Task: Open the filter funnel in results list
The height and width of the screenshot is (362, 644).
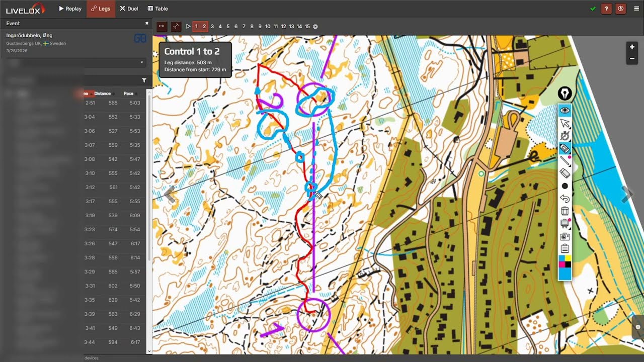Action: [144, 80]
